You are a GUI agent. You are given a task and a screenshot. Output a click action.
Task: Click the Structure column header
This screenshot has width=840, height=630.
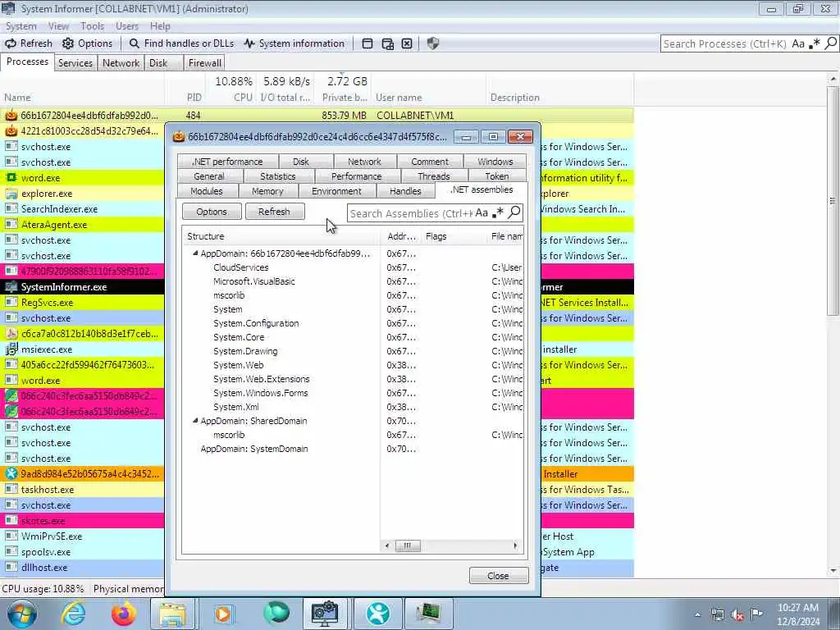click(282, 236)
